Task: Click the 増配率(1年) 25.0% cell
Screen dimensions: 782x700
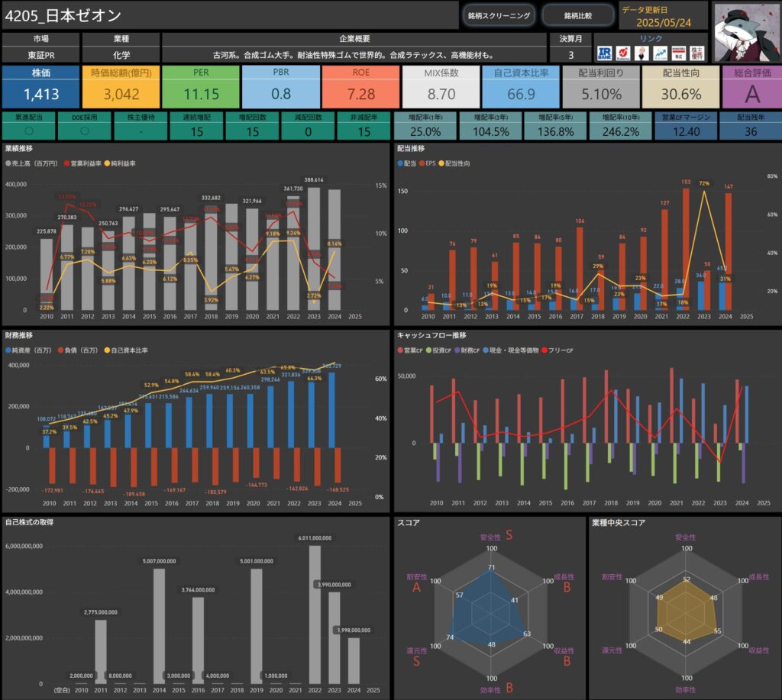Action: coord(425,126)
